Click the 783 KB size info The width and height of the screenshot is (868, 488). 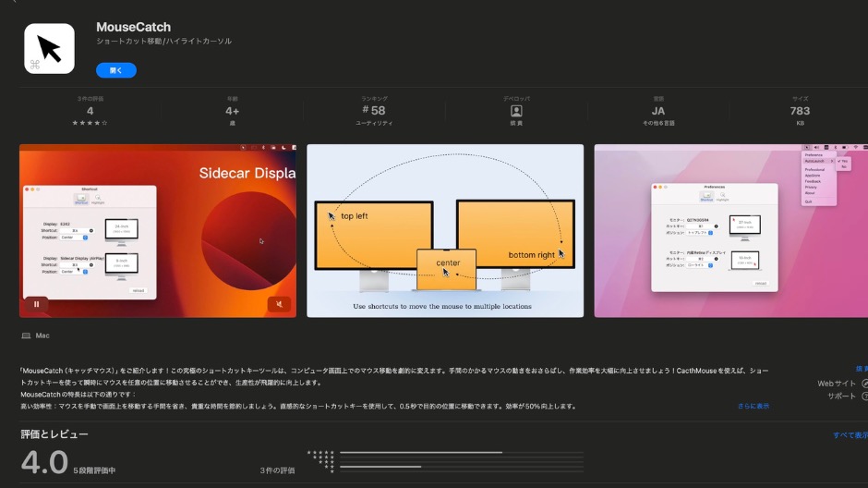click(x=800, y=111)
